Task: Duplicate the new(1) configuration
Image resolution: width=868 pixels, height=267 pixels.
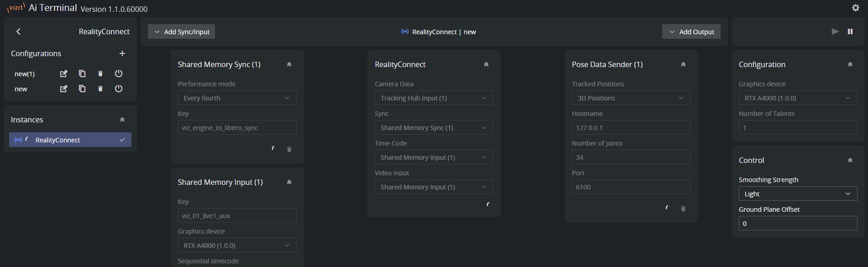Action: pos(82,73)
